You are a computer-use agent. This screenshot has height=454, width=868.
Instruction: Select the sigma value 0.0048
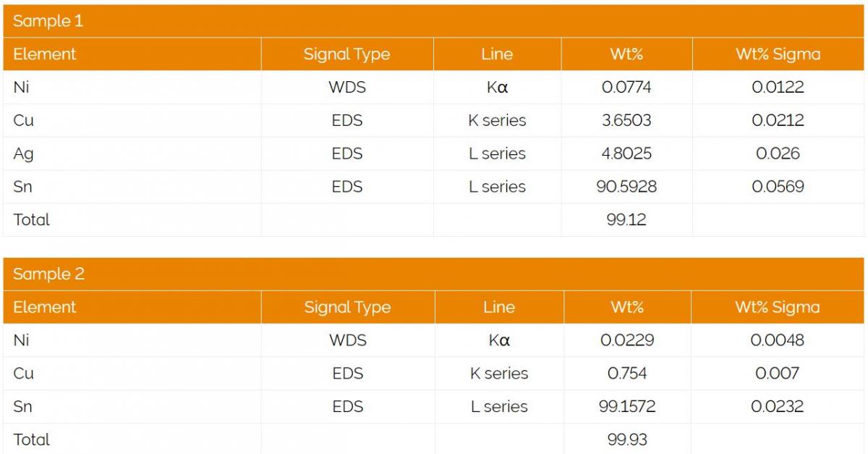coord(778,340)
